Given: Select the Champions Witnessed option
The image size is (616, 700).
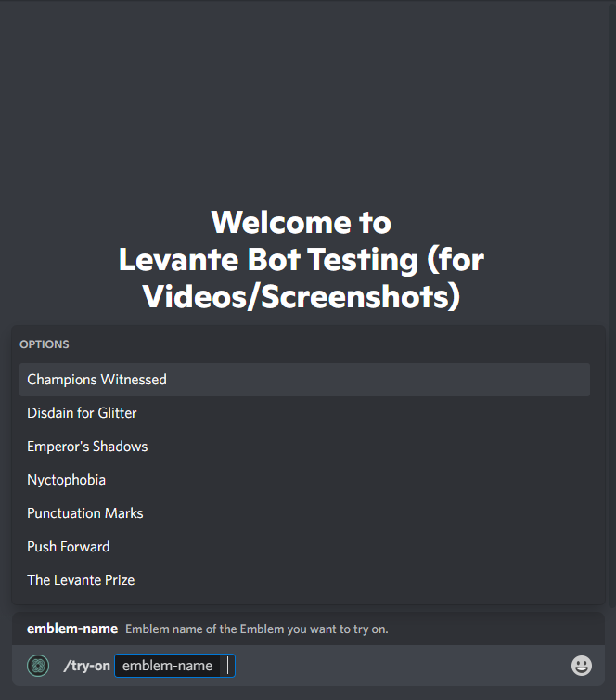Looking at the screenshot, I should click(304, 380).
